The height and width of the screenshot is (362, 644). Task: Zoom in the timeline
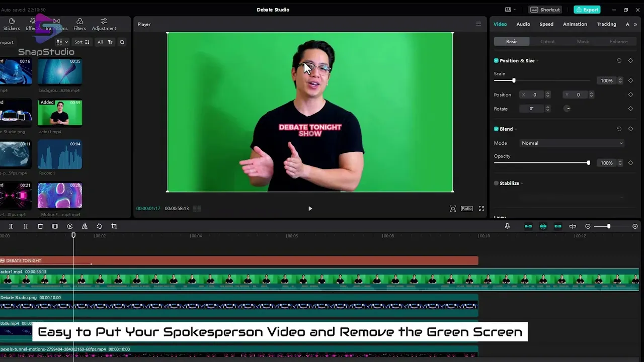[635, 226]
